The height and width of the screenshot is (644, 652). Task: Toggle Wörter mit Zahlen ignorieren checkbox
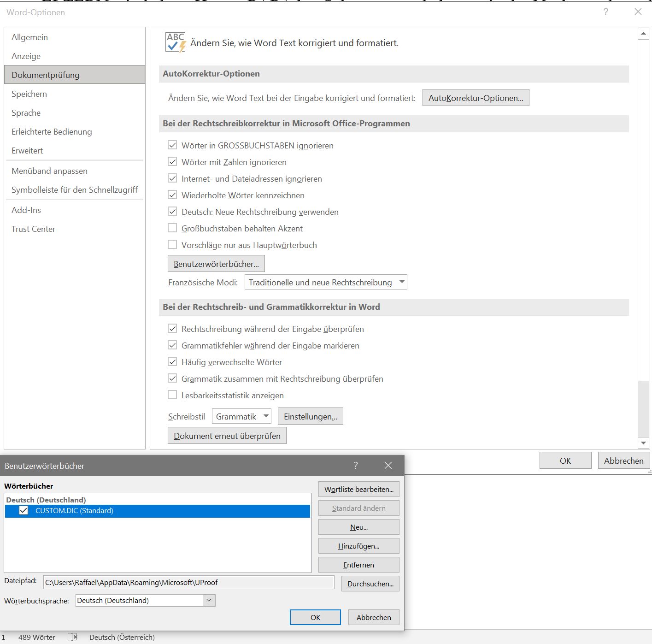tap(172, 162)
